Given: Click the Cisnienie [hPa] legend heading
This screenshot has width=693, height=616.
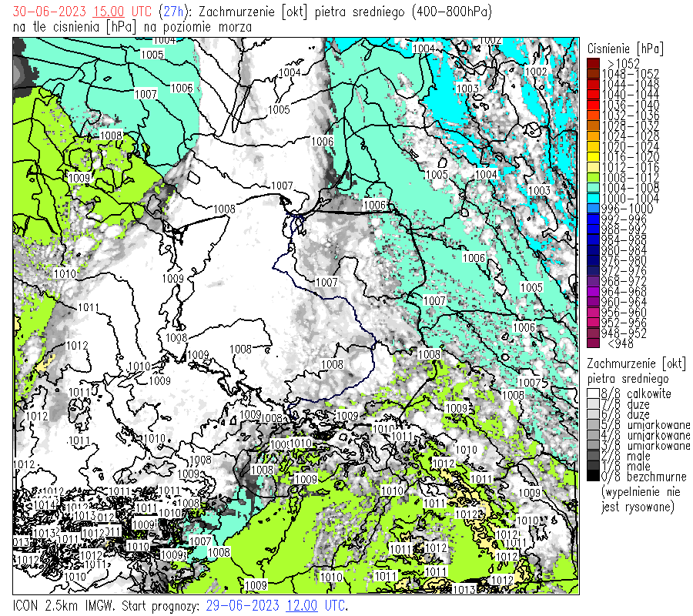Looking at the screenshot, I should 624,48.
